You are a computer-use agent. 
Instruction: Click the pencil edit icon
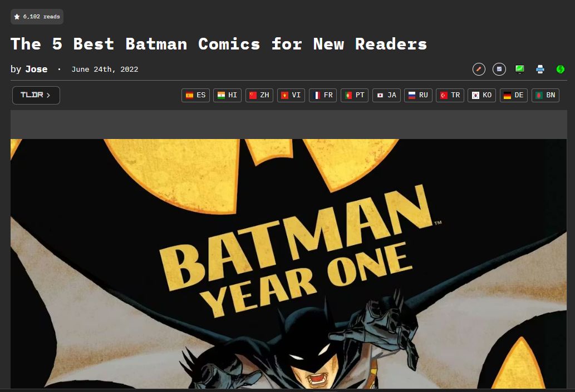(x=479, y=70)
